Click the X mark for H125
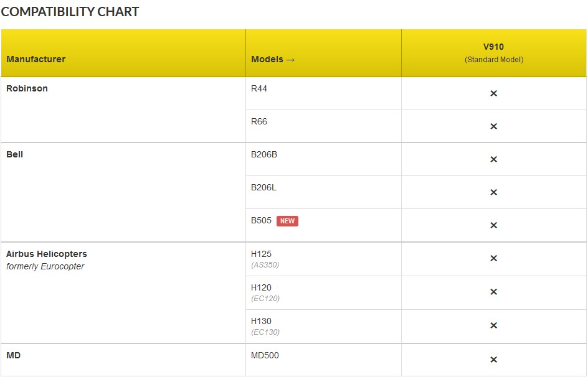Viewport: 588px width, 377px height. point(493,258)
